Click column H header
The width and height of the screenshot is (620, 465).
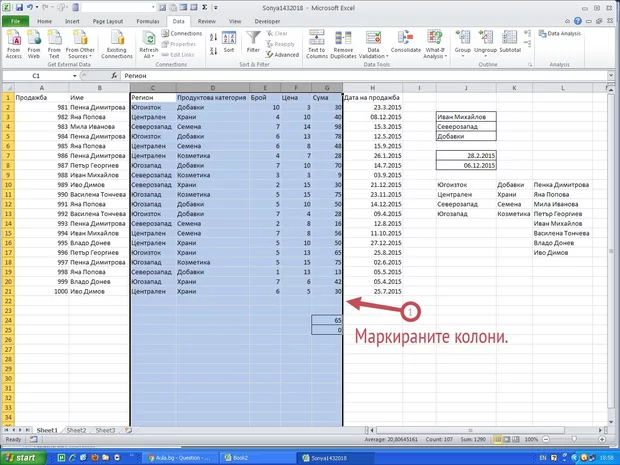370,88
